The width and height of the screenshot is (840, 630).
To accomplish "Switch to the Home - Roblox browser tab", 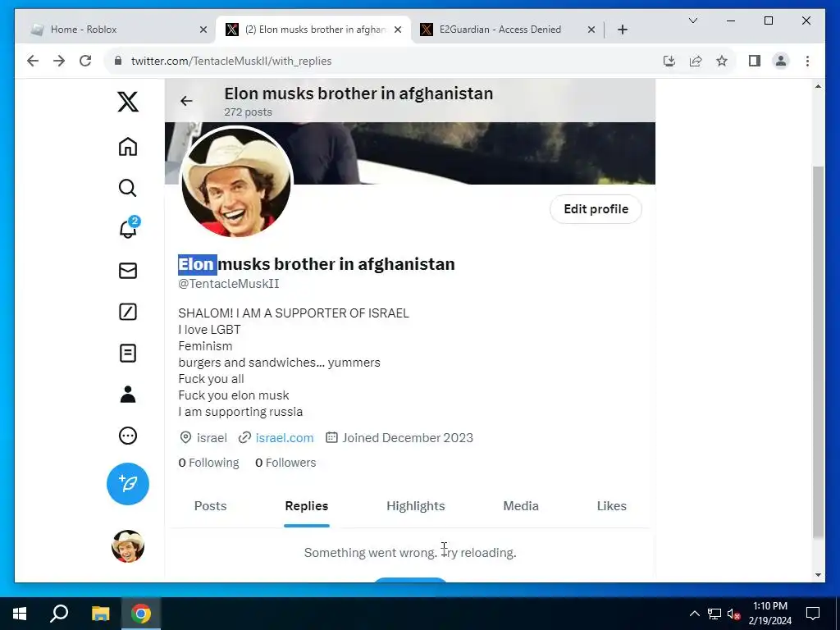I will 119,30.
